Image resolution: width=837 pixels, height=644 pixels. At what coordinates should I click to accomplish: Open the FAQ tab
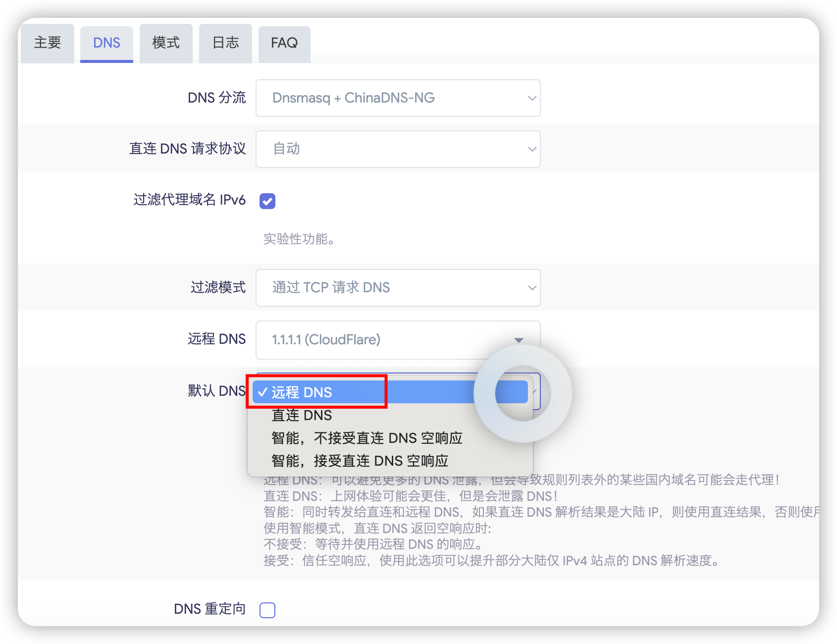284,43
